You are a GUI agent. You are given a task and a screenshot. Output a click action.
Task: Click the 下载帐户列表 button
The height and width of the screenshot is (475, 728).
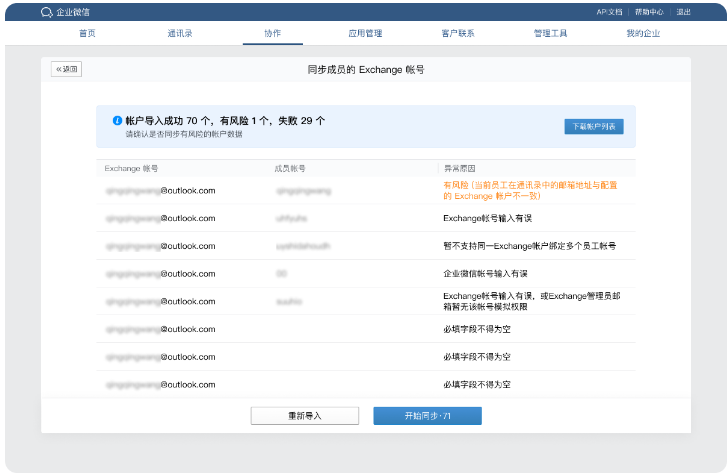[x=594, y=126]
